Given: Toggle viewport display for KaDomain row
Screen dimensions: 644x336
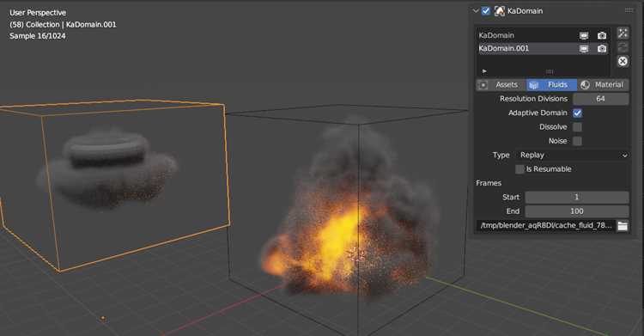Looking at the screenshot, I should click(584, 36).
